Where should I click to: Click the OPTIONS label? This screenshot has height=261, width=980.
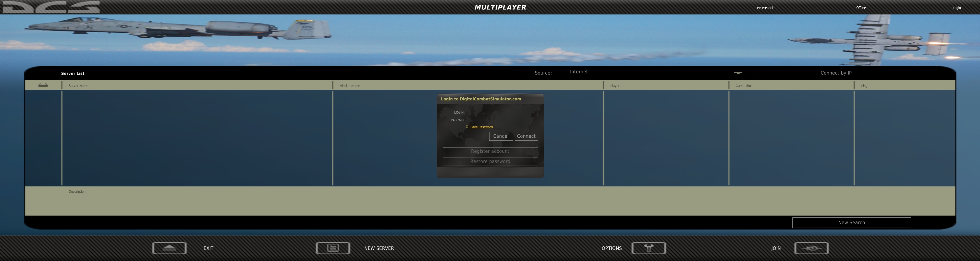pyautogui.click(x=611, y=248)
